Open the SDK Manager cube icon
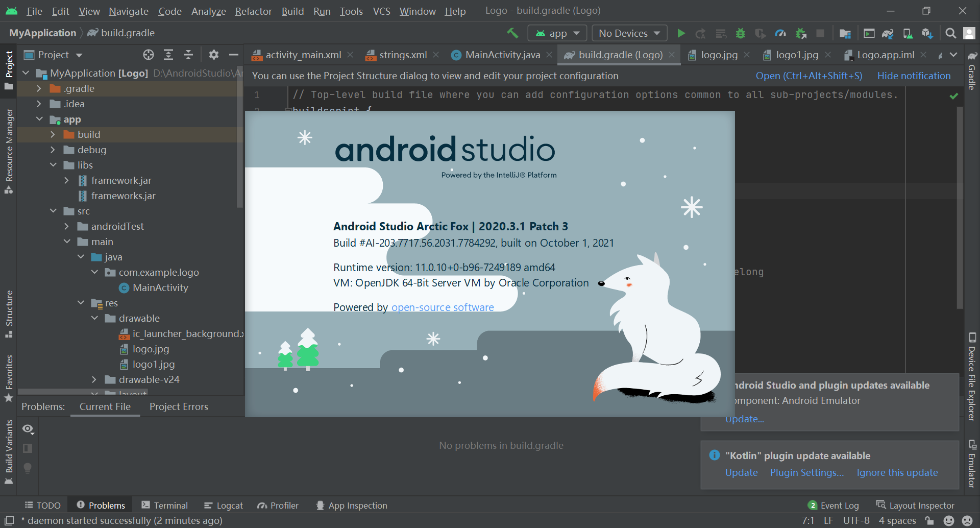The image size is (980, 528). [x=927, y=33]
